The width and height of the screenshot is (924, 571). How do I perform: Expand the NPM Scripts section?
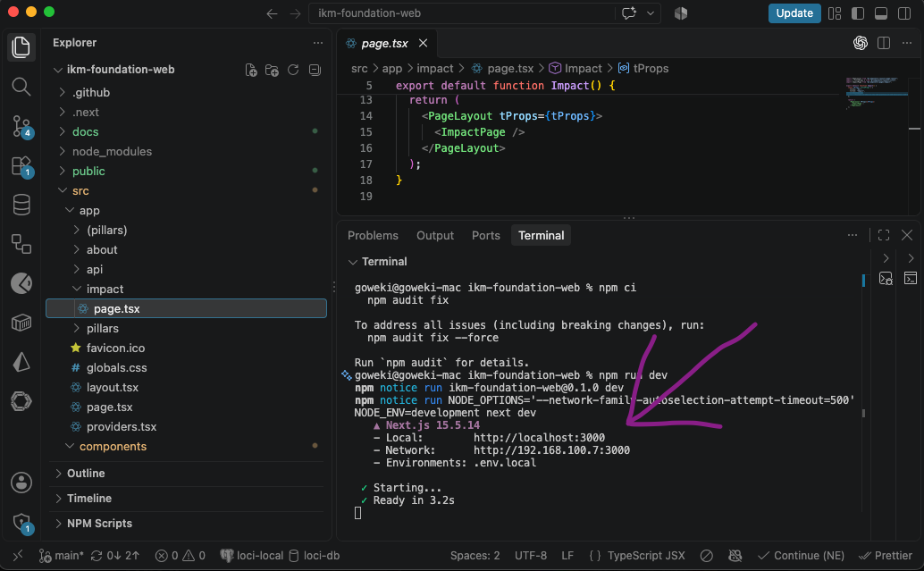(99, 524)
